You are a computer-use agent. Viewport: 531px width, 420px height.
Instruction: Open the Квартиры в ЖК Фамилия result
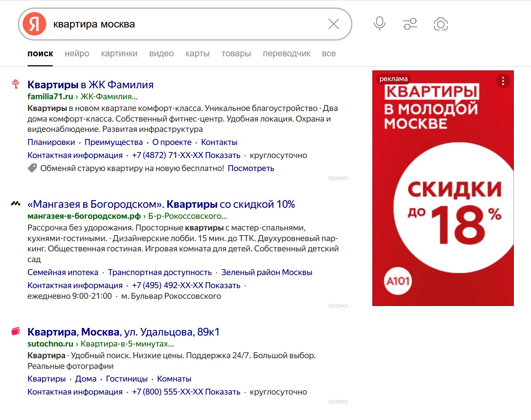pyautogui.click(x=90, y=84)
